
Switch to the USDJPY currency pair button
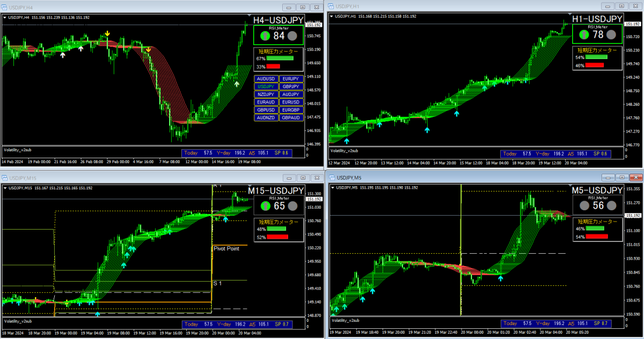click(266, 86)
